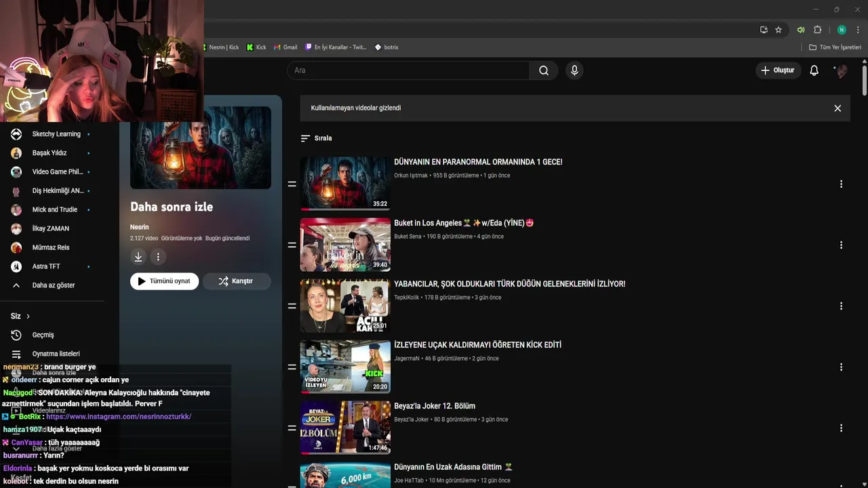
Task: Open the Sırala sort menu
Action: click(316, 138)
